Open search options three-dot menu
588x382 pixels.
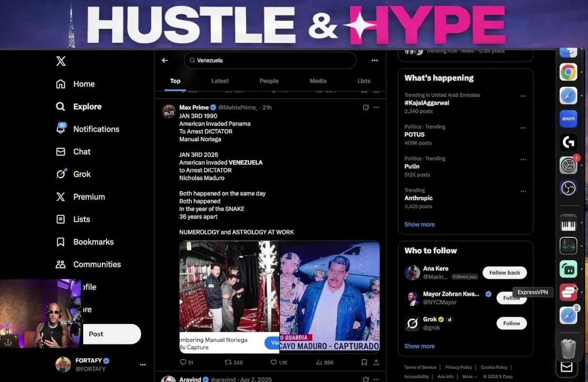(x=375, y=60)
